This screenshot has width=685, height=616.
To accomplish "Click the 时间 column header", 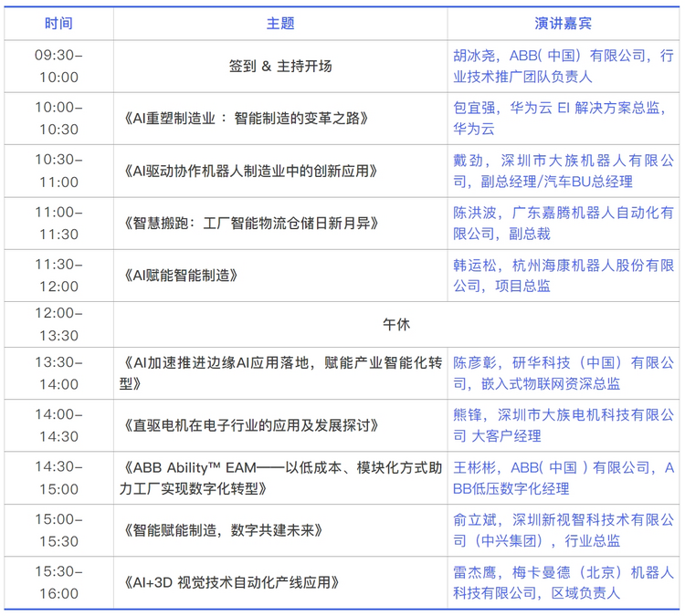I will [58, 23].
